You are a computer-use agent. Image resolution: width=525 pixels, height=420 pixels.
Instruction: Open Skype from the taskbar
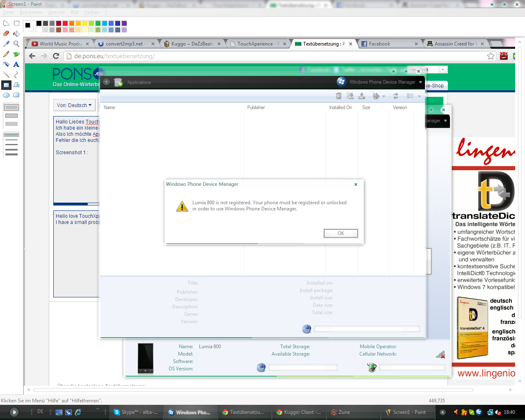pos(137,412)
